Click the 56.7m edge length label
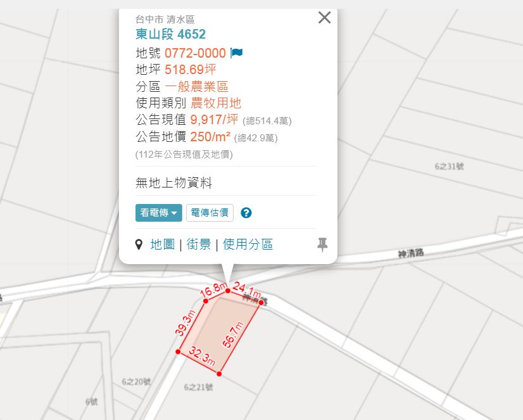 (233, 334)
